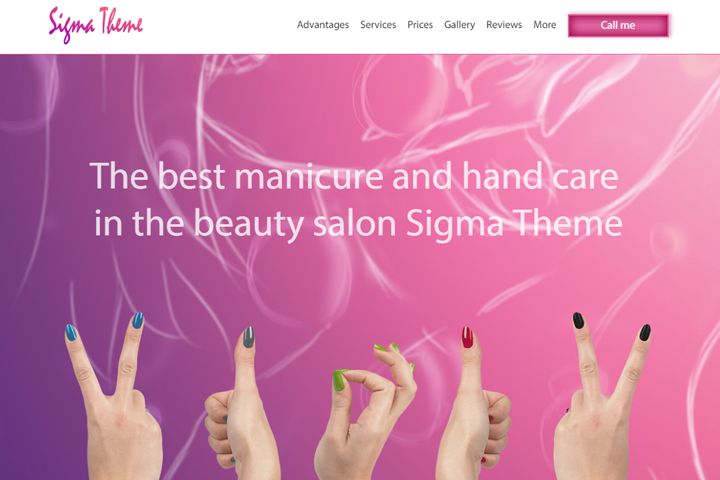This screenshot has height=480, width=720.
Task: View the Reviews section
Action: (x=504, y=25)
